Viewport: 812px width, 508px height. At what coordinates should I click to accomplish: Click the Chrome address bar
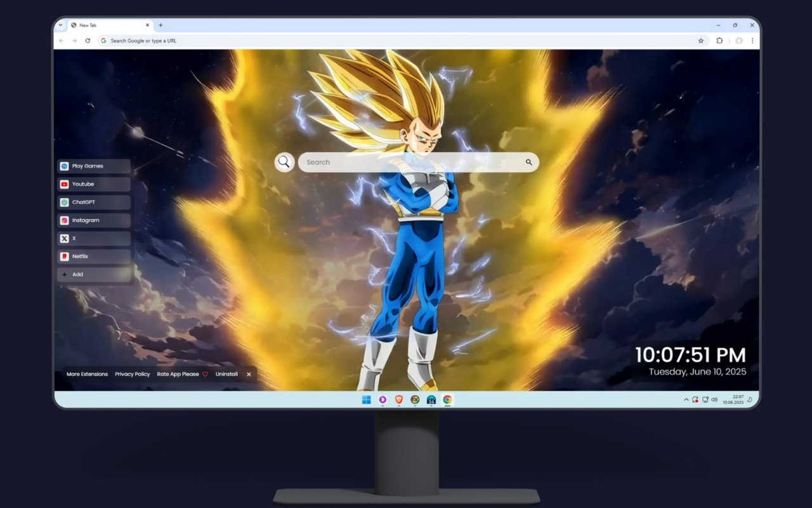(402, 41)
